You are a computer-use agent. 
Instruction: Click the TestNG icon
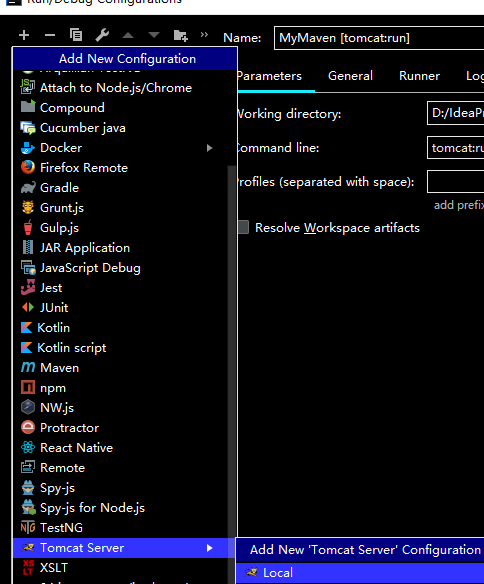pyautogui.click(x=28, y=528)
